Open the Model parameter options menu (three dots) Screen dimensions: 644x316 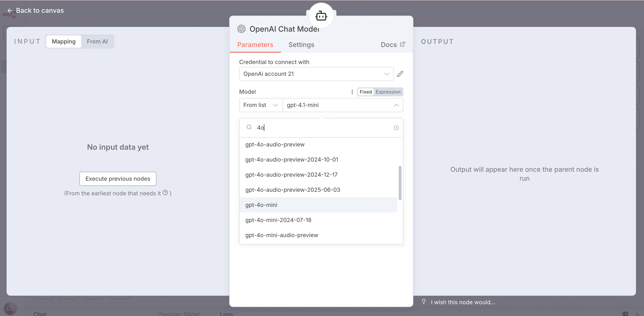[x=352, y=92]
